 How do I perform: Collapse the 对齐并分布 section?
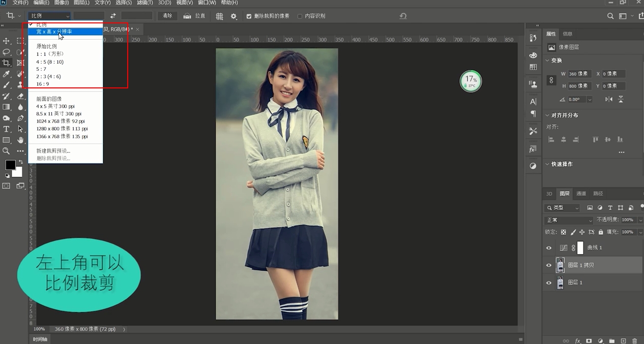547,115
